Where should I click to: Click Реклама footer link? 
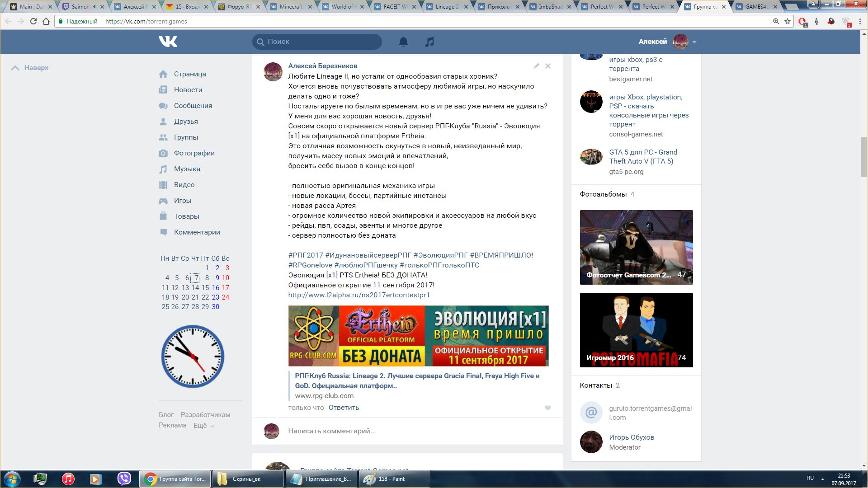pos(172,425)
